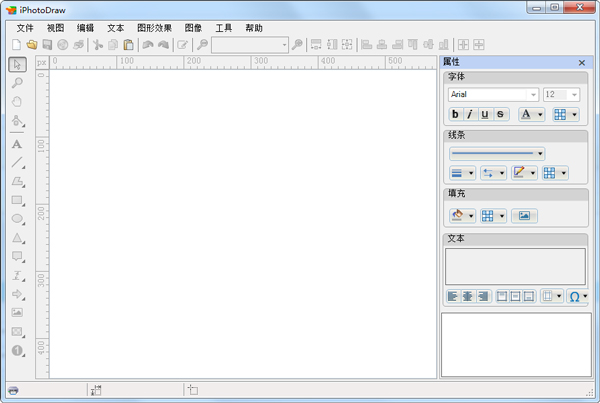This screenshot has height=403, width=600.
Task: Toggle underline font style
Action: tap(485, 114)
